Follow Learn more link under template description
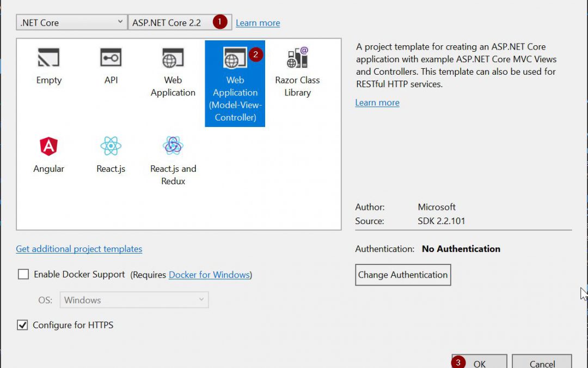Image resolution: width=588 pixels, height=368 pixels. click(x=377, y=102)
